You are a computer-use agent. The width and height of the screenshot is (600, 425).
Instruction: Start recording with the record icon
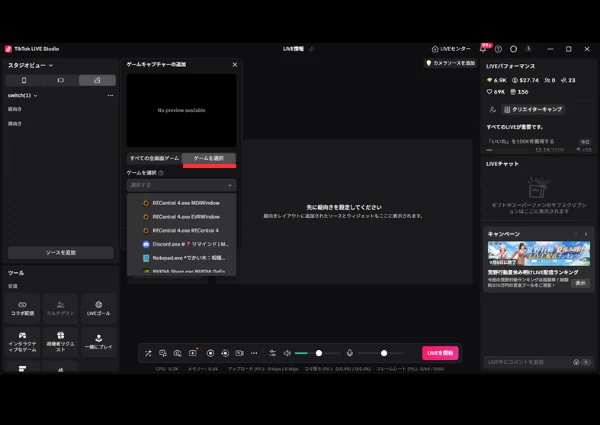pos(210,353)
